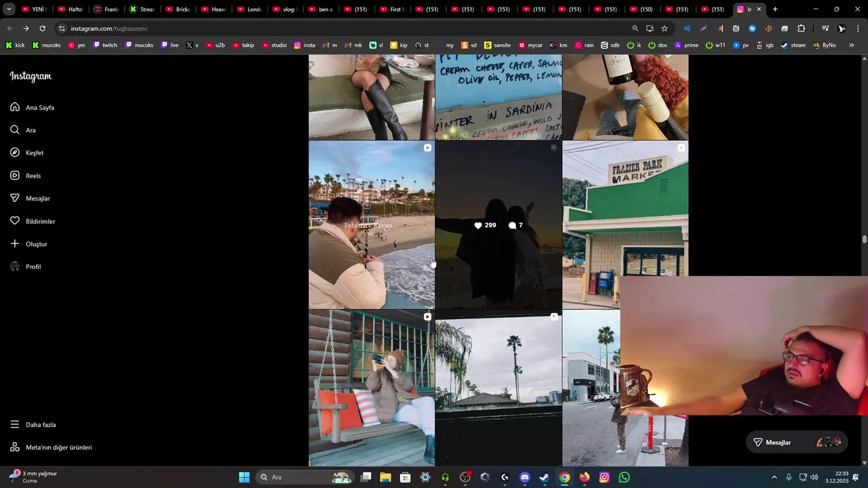View site information icon in address bar
This screenshot has height=488, width=868.
pyautogui.click(x=62, y=28)
